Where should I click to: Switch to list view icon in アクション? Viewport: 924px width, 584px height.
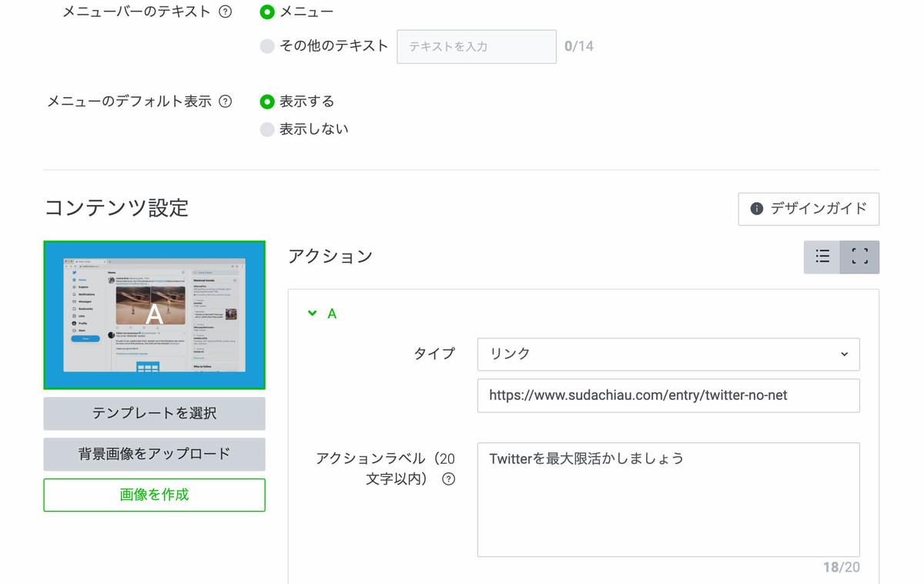pos(822,257)
